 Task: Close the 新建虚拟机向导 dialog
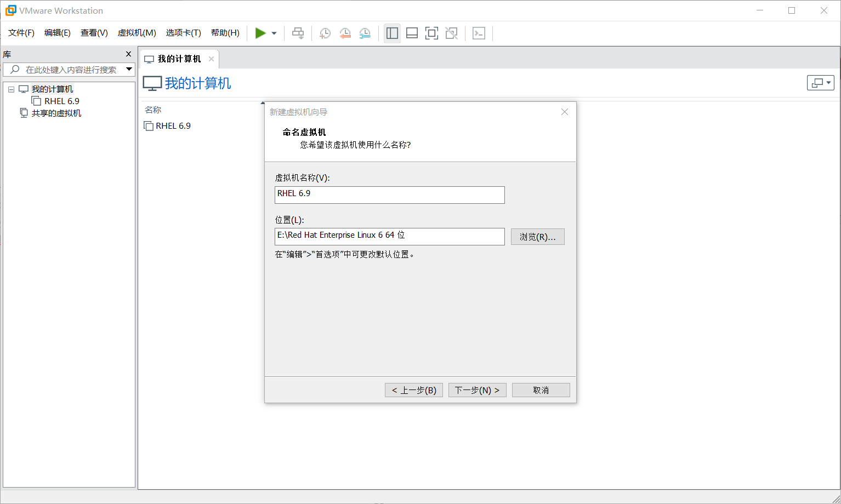(x=565, y=112)
